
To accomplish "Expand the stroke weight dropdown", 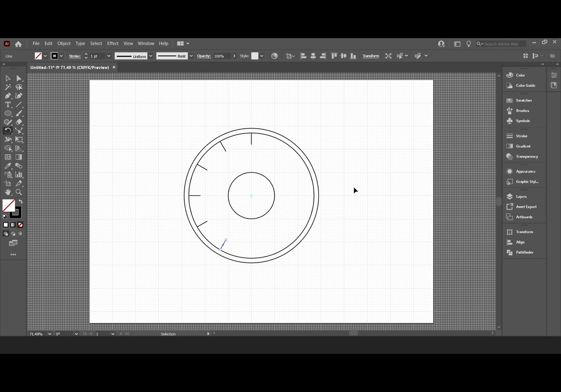I will click(109, 56).
